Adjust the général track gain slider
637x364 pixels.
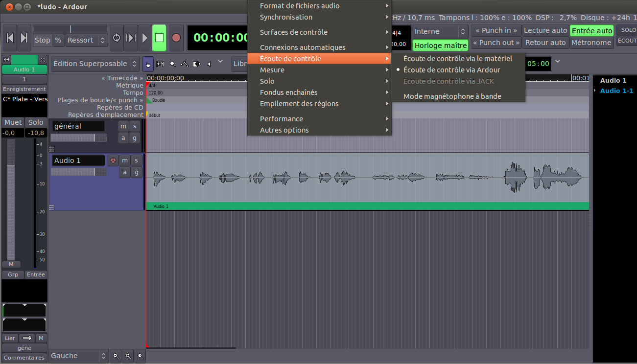point(78,138)
